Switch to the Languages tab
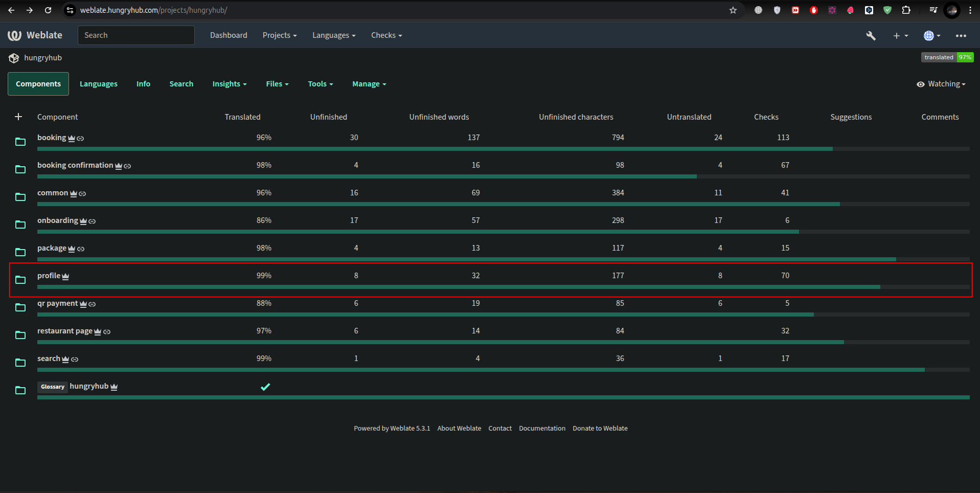980x493 pixels. tap(98, 84)
